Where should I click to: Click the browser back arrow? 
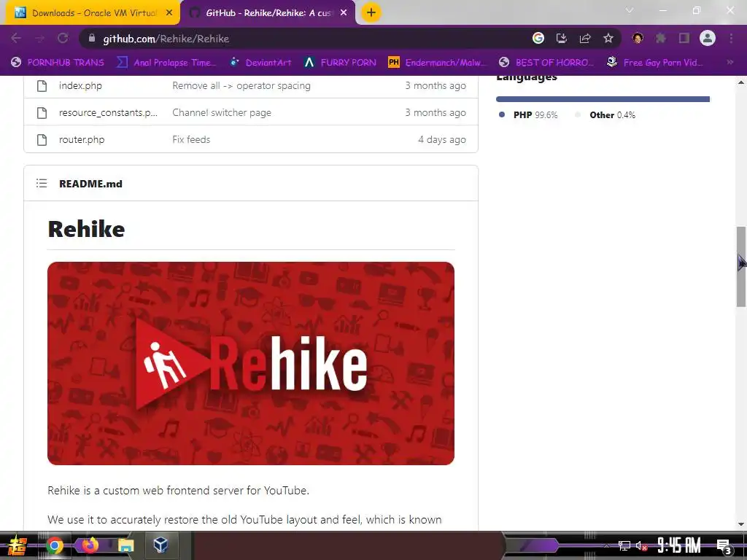16,38
